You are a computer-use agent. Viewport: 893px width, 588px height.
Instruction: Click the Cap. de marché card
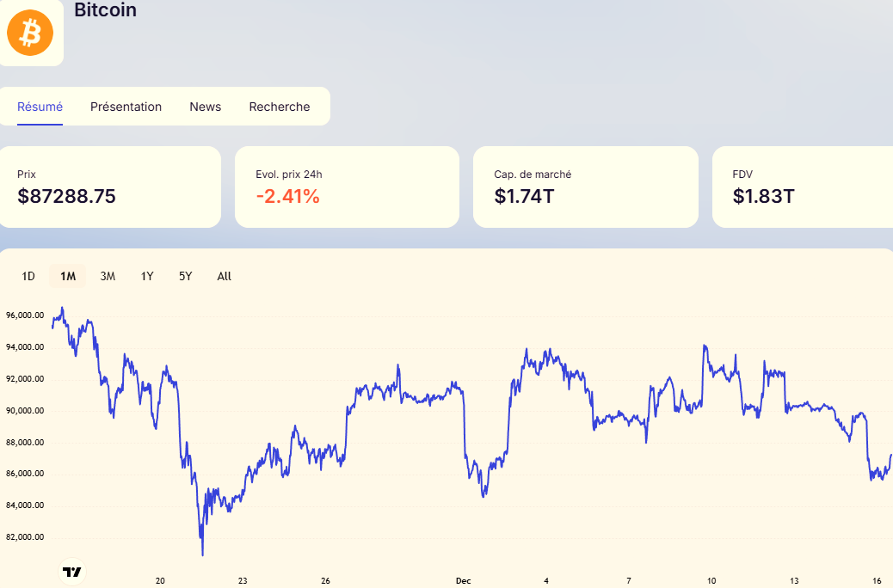pos(585,187)
